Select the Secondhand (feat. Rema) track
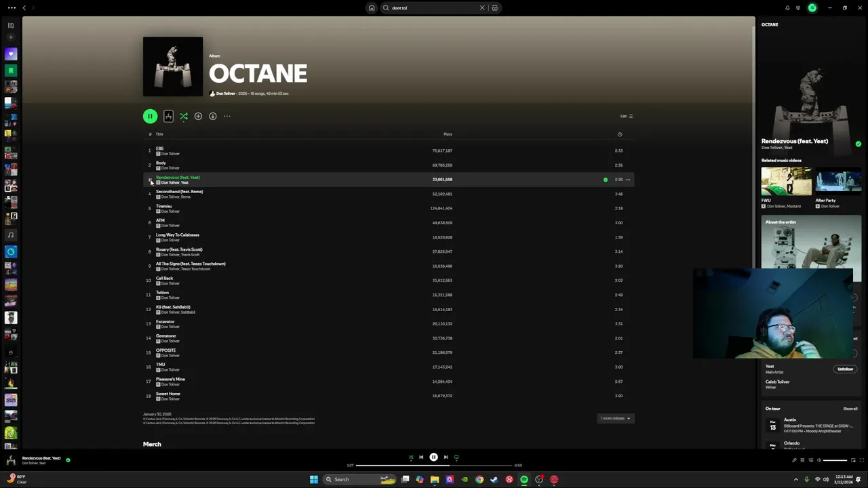The image size is (868, 488). point(388,194)
